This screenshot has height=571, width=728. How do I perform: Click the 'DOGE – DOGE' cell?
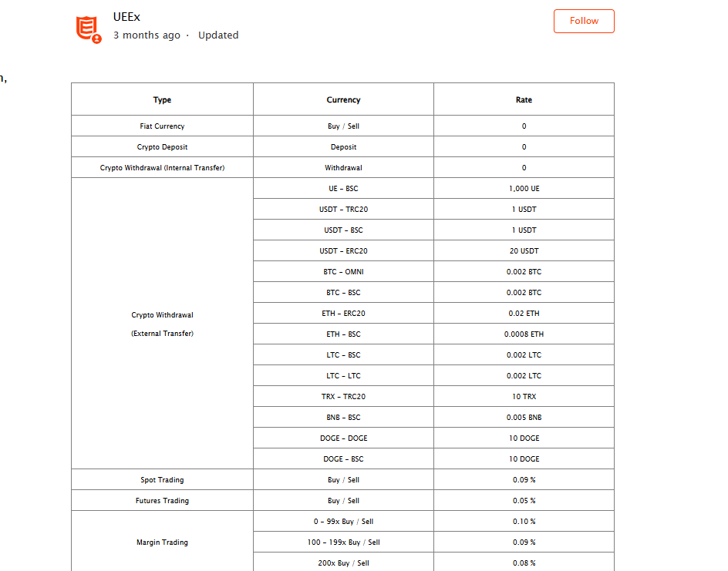pyautogui.click(x=343, y=438)
